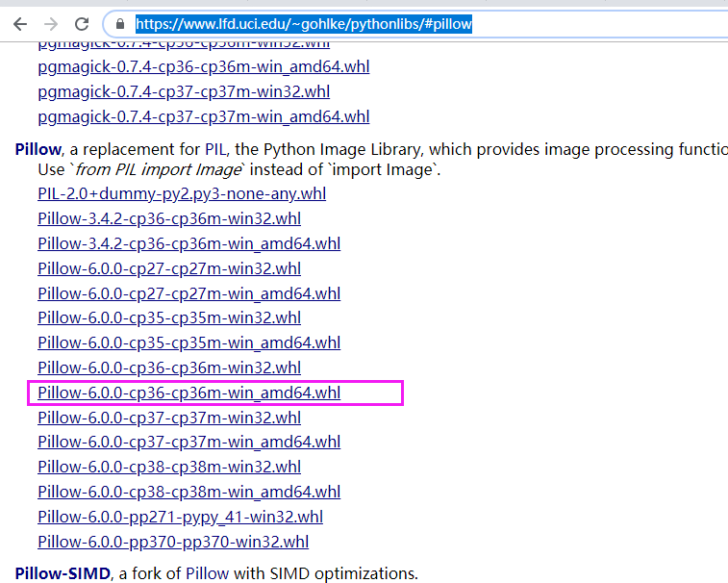This screenshot has height=583, width=728.
Task: Download Pillow-6.0.0-cp38-cp38m-win_amd64.whl
Action: pos(188,492)
